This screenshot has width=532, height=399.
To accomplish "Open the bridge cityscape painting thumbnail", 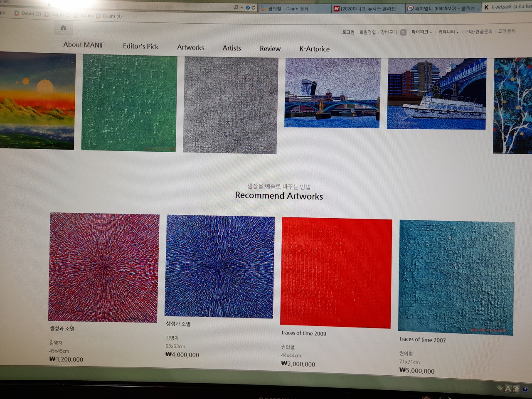I will 332,93.
